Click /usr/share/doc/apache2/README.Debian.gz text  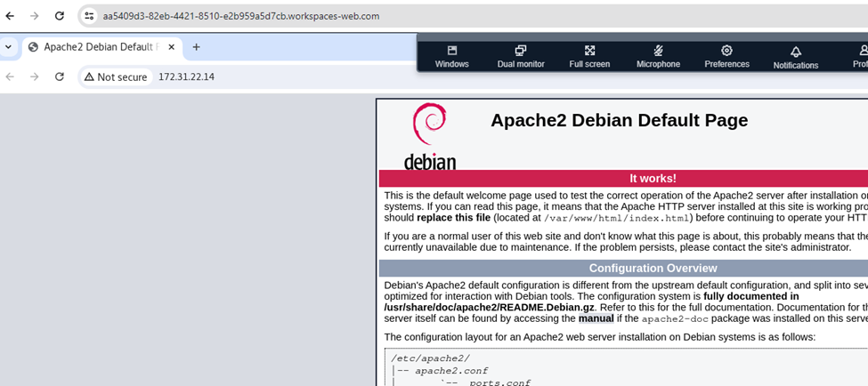(490, 307)
